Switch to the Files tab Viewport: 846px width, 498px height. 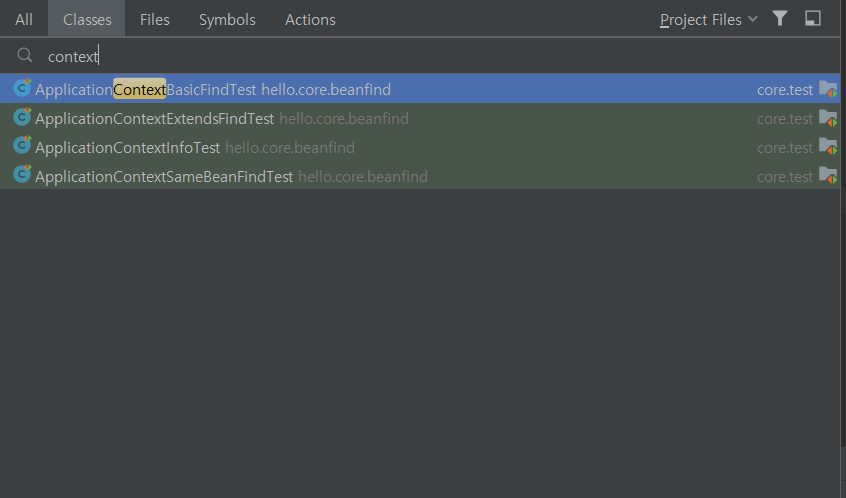(x=155, y=19)
